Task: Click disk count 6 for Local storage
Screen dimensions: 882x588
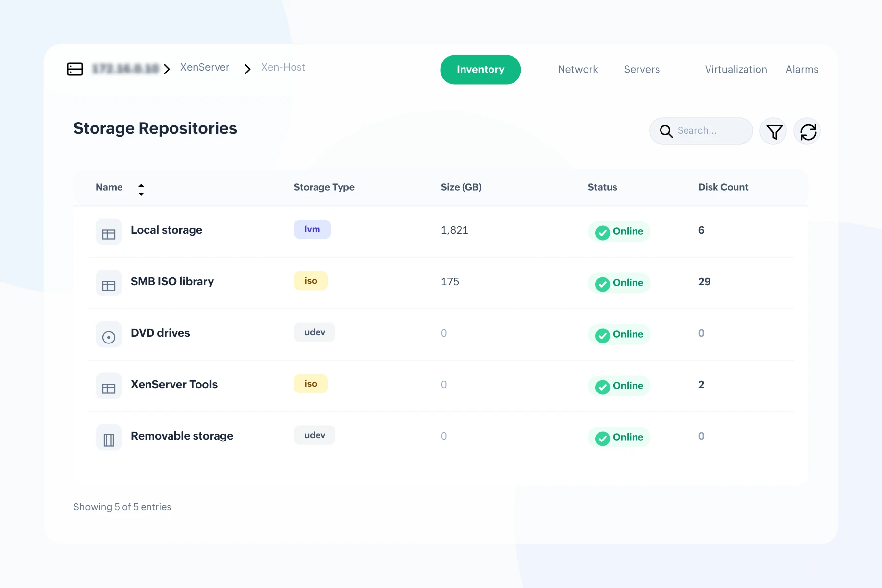Action: pyautogui.click(x=701, y=230)
